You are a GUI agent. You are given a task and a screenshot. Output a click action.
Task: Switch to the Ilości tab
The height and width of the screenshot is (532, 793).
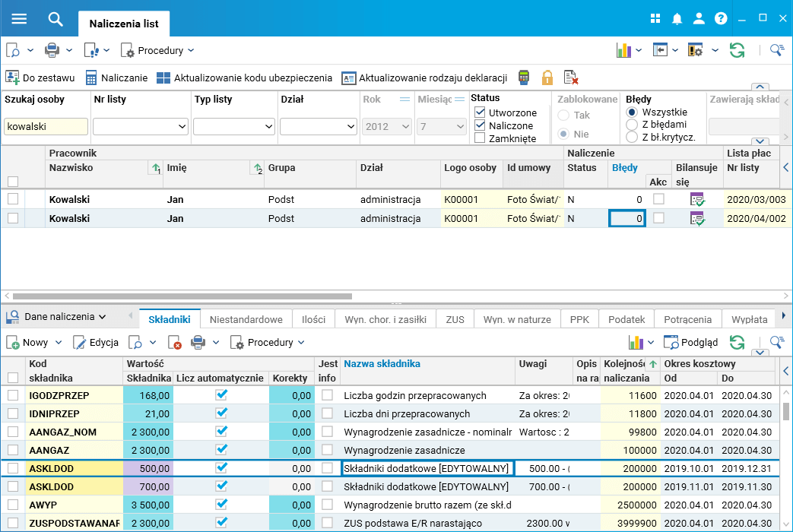(313, 319)
